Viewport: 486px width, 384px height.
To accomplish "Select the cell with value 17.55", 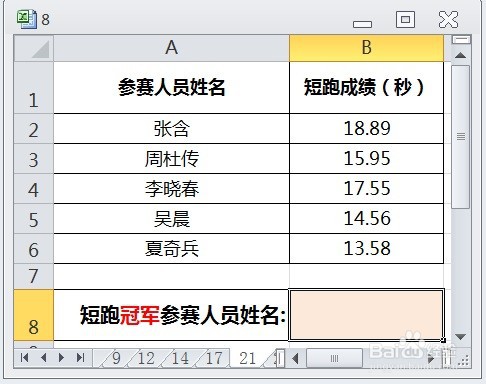I will coord(367,189).
